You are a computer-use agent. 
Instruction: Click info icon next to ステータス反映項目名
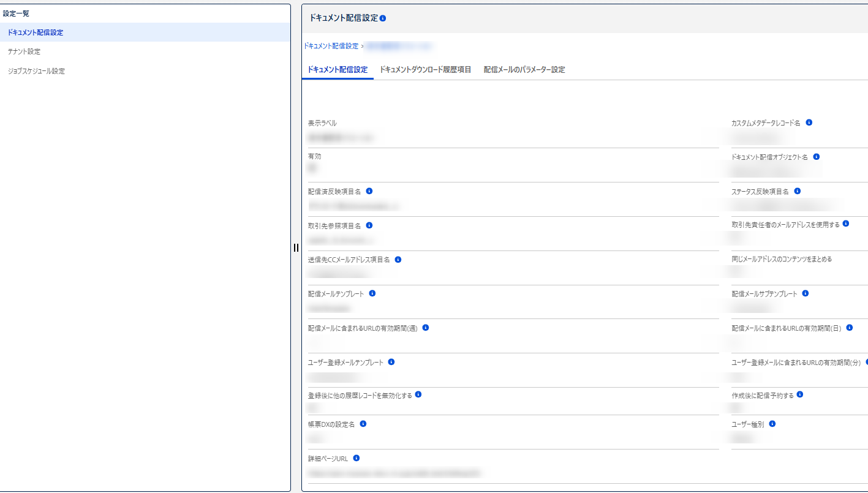(x=797, y=191)
